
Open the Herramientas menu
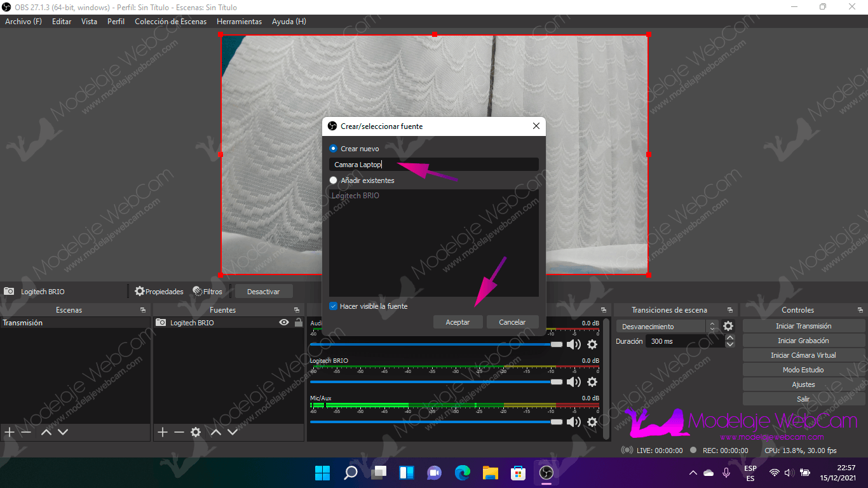tap(239, 22)
